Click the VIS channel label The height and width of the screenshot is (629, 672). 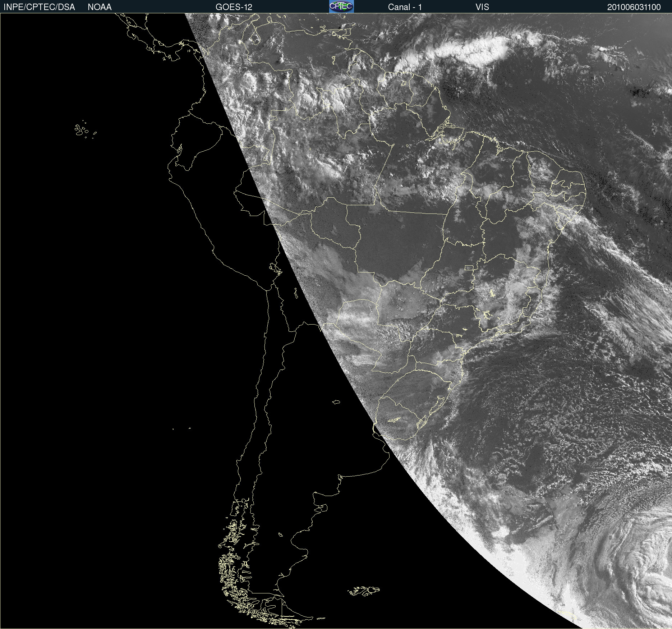(482, 7)
